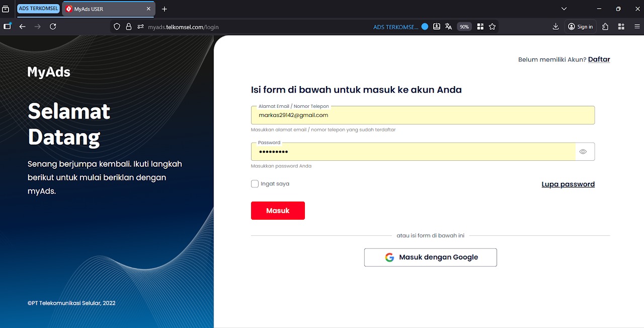Click the red Masuk button

click(x=278, y=210)
